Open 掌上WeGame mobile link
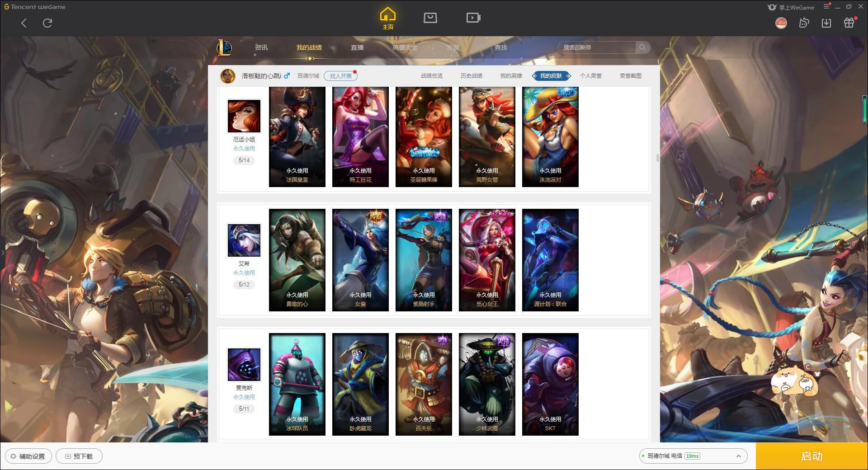The width and height of the screenshot is (868, 470). (x=791, y=7)
